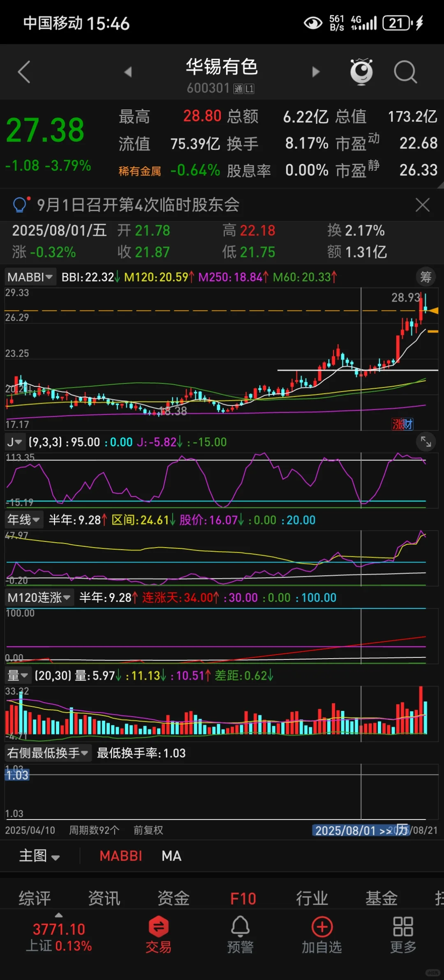Tap the 18.38 low price label
444x980 pixels.
point(173,411)
